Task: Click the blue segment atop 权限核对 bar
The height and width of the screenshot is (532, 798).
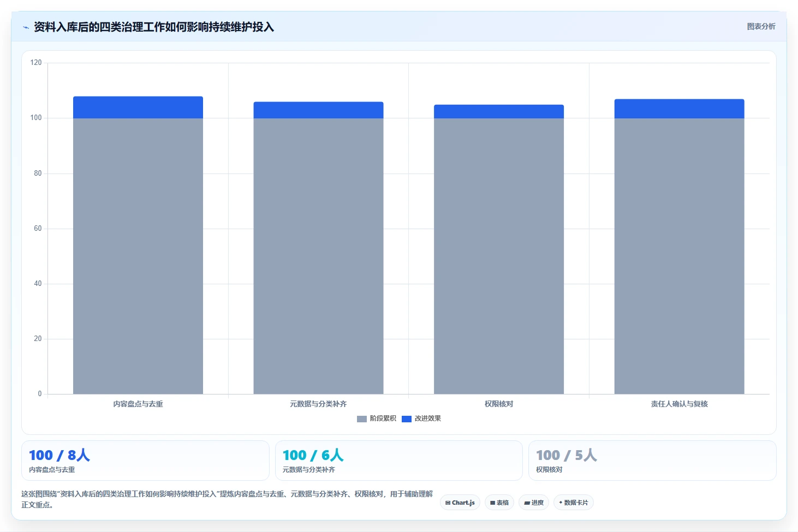Action: (499, 111)
